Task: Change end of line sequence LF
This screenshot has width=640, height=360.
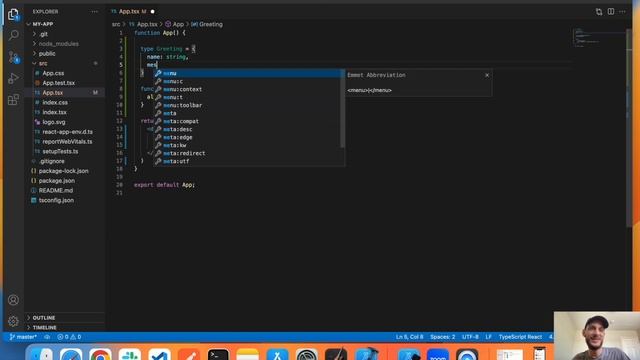Action: [489, 337]
